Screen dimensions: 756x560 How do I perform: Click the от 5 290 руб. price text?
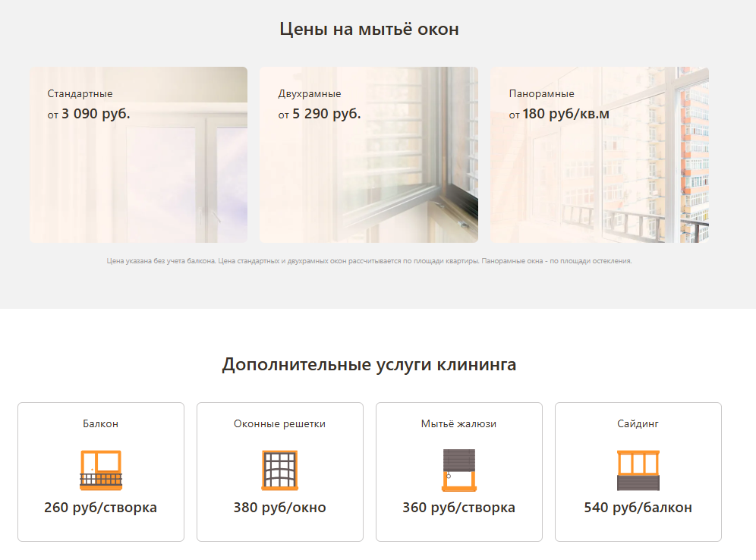click(320, 114)
